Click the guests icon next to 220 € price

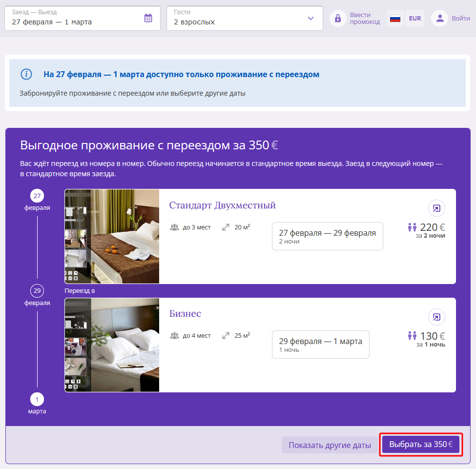(412, 227)
